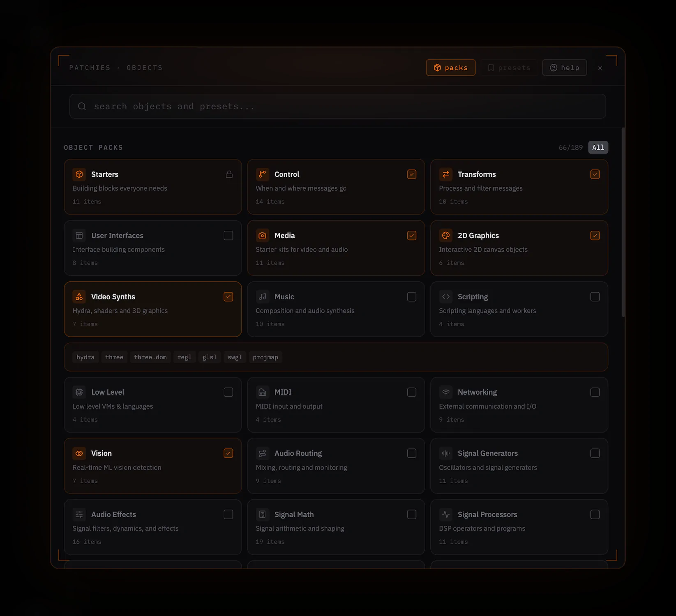Uncheck the Media pack checkbox
Screen dimensions: 676x616
pos(411,236)
